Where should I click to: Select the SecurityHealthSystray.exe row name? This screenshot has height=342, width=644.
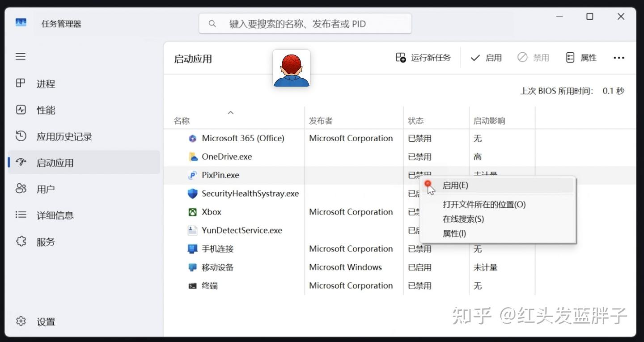(x=250, y=194)
